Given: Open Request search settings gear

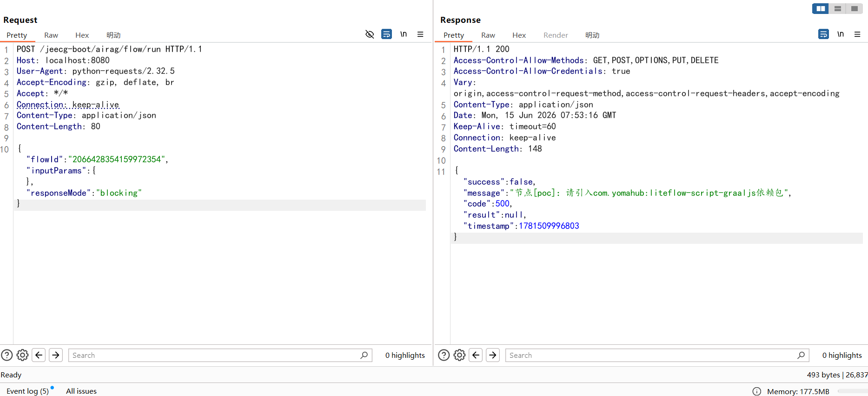Looking at the screenshot, I should pos(22,355).
